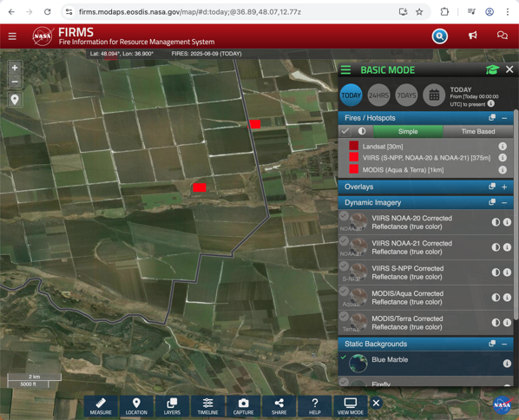Screen dimensions: 519x420
Task: Open the magnifier search button in header
Action: [x=439, y=36]
